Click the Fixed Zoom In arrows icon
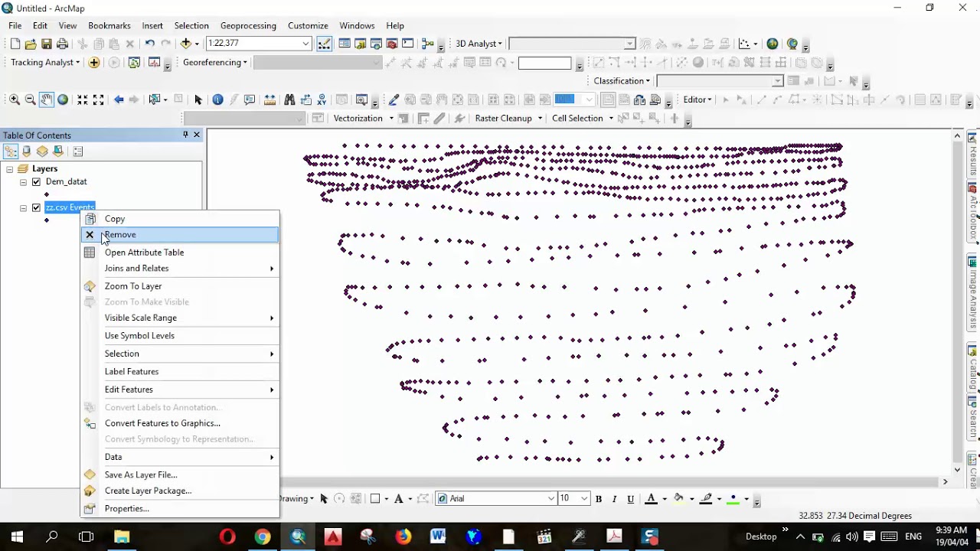 point(83,99)
